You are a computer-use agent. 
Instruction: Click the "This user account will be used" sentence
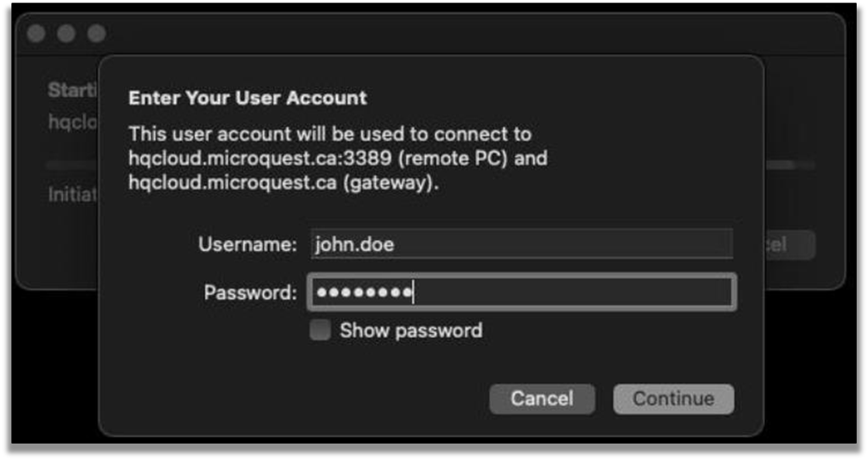coord(330,135)
